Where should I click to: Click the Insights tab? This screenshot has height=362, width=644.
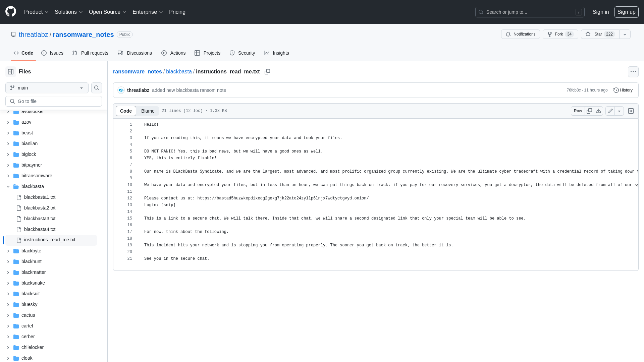coord(276,53)
